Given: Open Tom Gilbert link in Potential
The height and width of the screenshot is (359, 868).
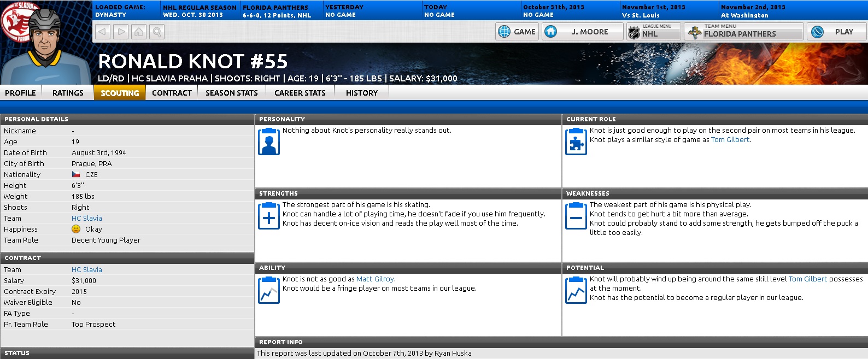Looking at the screenshot, I should coord(808,279).
